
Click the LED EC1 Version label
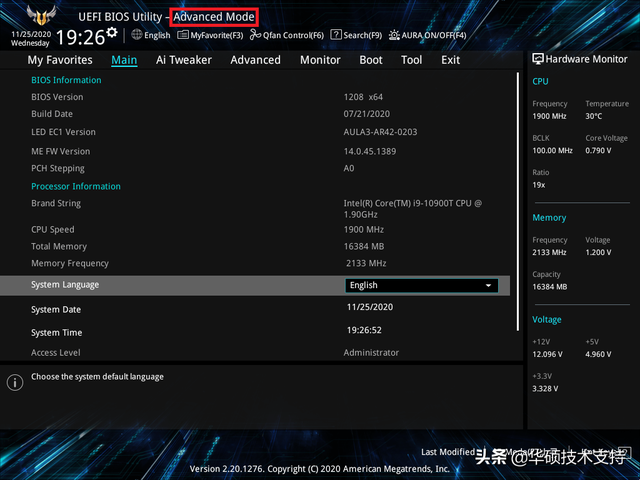[x=63, y=132]
